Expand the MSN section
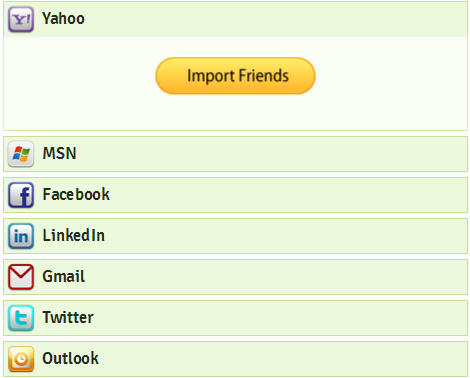 (235, 154)
